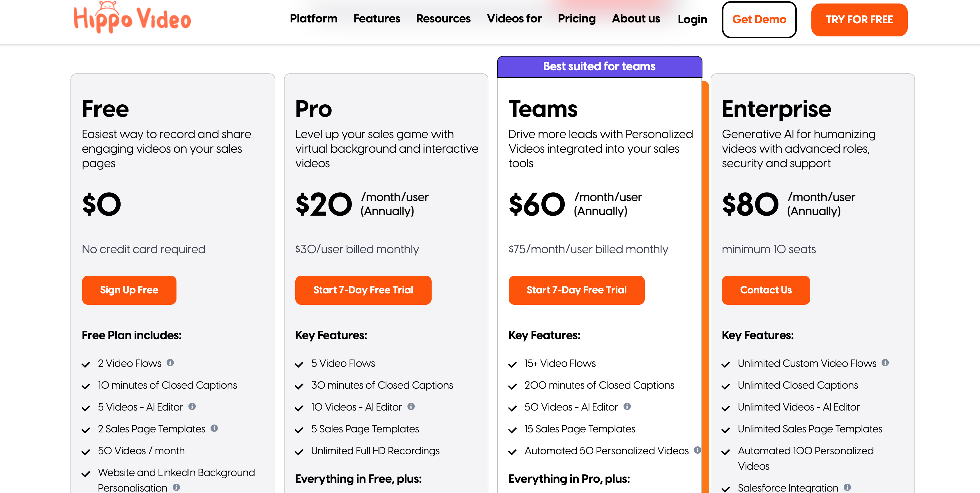
Task: Expand the Features menu
Action: (x=377, y=19)
